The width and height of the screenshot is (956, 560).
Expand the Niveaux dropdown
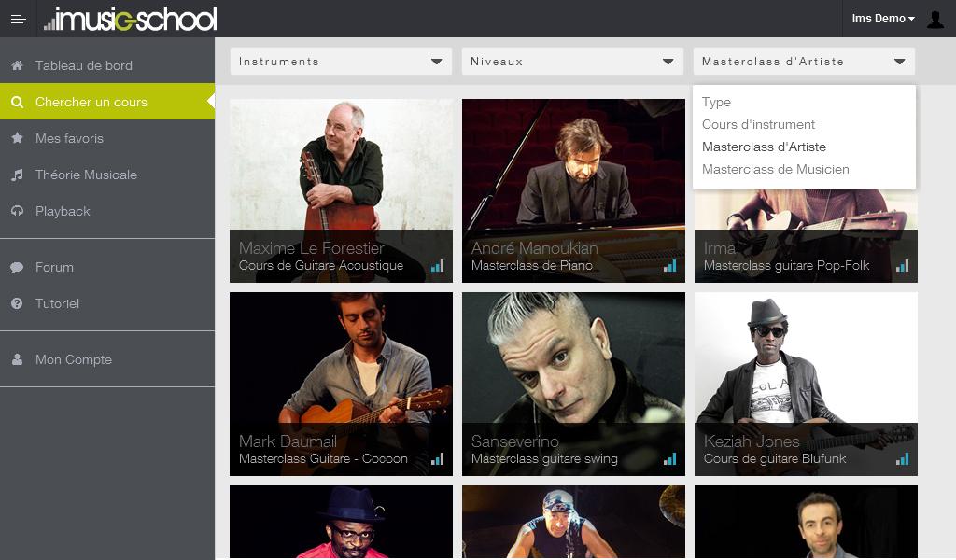point(572,62)
